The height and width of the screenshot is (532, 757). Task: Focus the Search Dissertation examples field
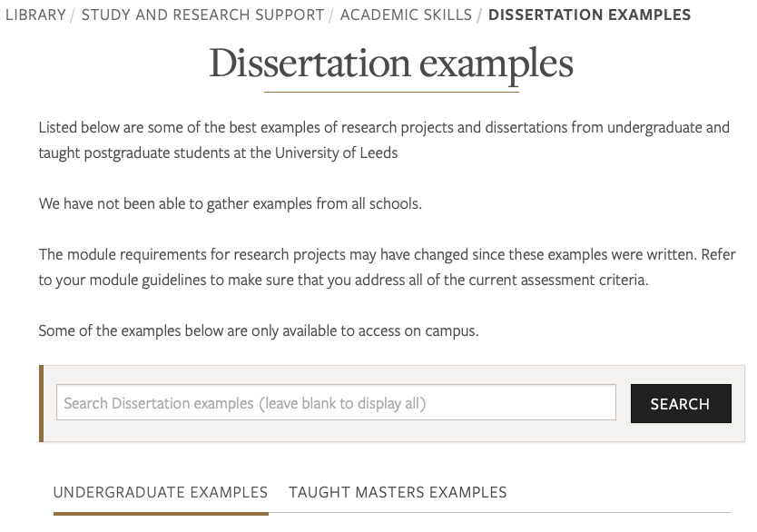coord(336,403)
